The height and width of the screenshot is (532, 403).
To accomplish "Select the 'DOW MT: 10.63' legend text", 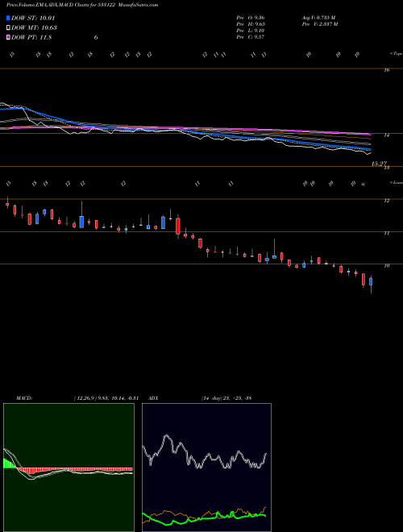I will coord(34,28).
